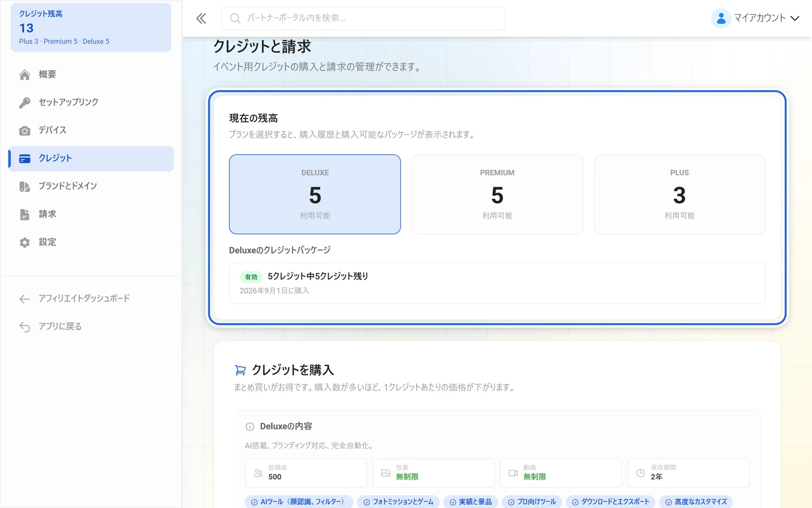812x508 pixels.
Task: Click the 高度なカスタマイズ chip
Action: point(696,502)
